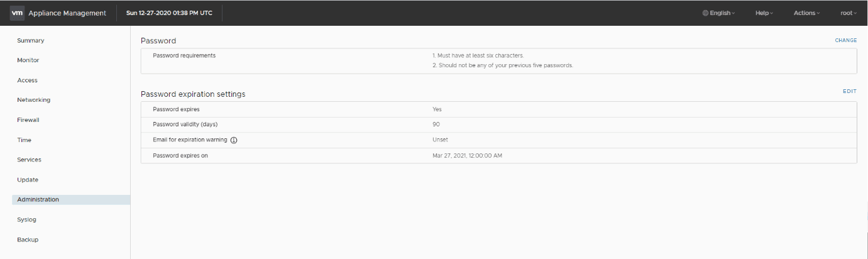The width and height of the screenshot is (868, 259).
Task: Go to the Update page
Action: coord(28,180)
